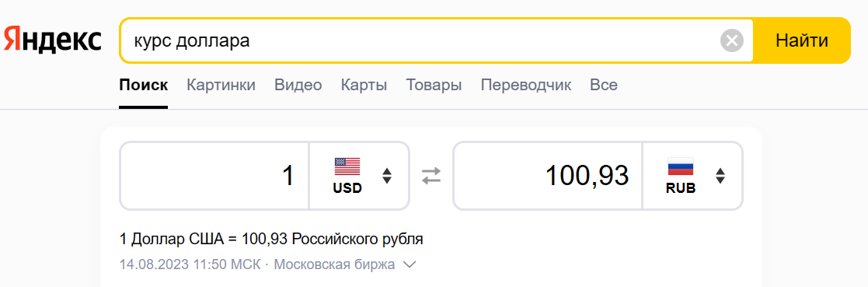Click the Яндекс logo

53,40
